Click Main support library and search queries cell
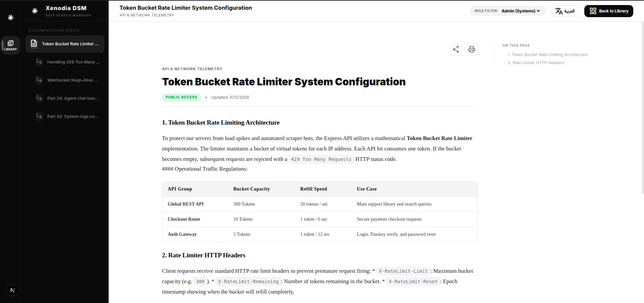 pos(394,204)
